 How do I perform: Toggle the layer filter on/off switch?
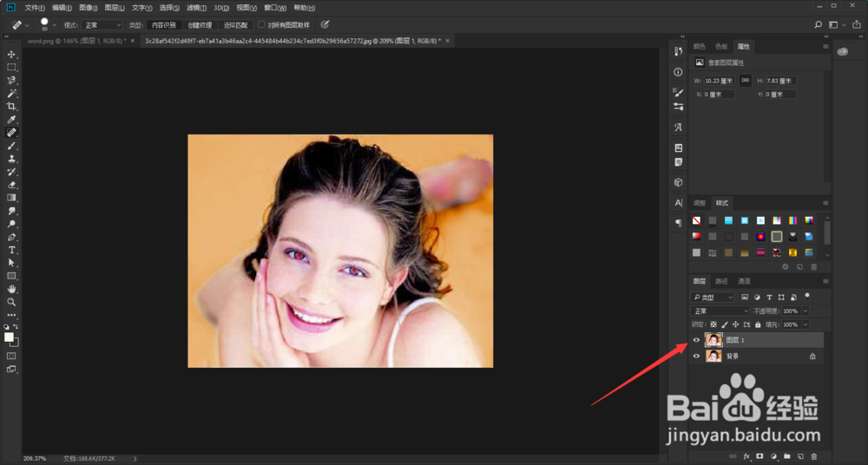tap(807, 298)
